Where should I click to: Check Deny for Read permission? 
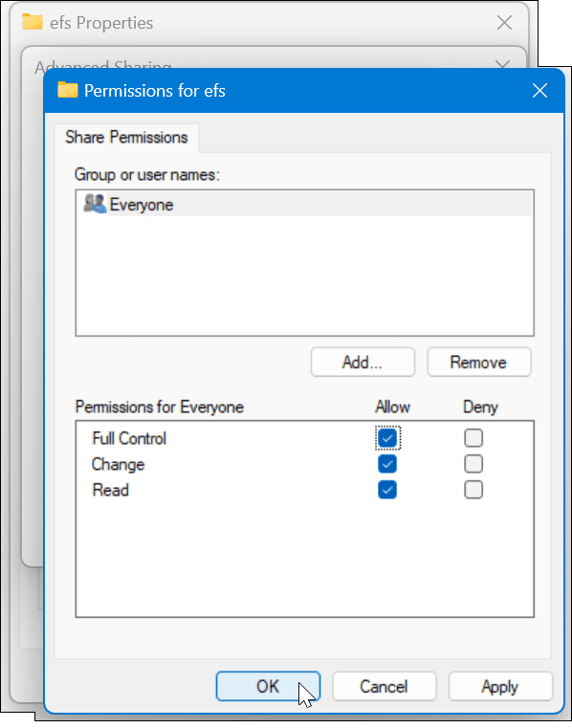pyautogui.click(x=473, y=490)
